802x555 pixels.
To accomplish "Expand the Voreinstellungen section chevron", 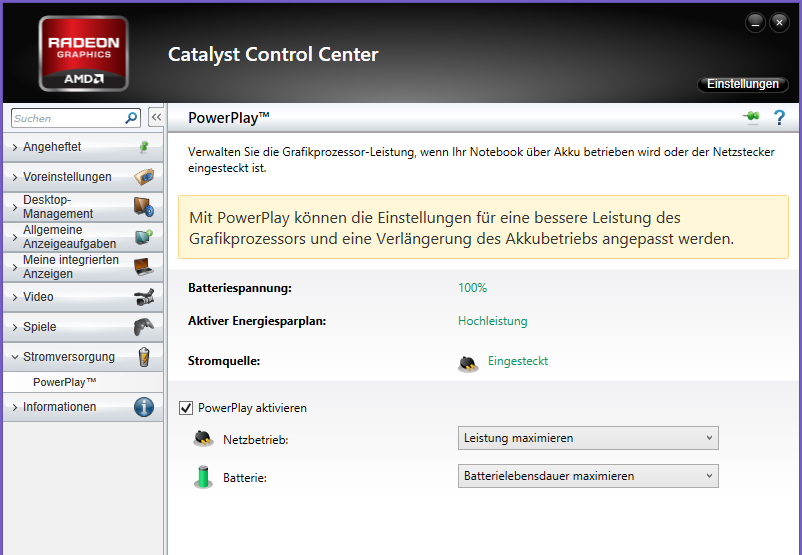I will click(15, 177).
